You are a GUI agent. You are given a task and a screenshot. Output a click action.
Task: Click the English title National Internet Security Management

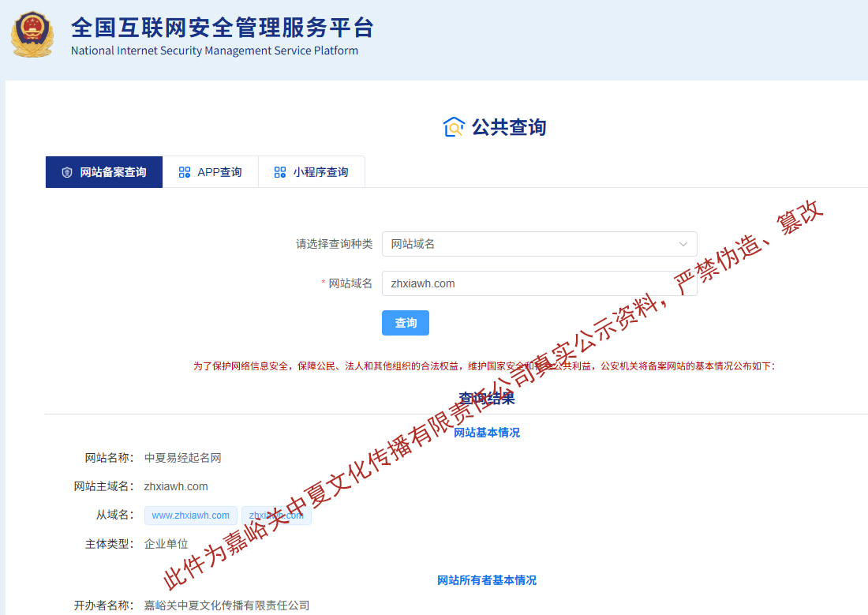point(214,51)
